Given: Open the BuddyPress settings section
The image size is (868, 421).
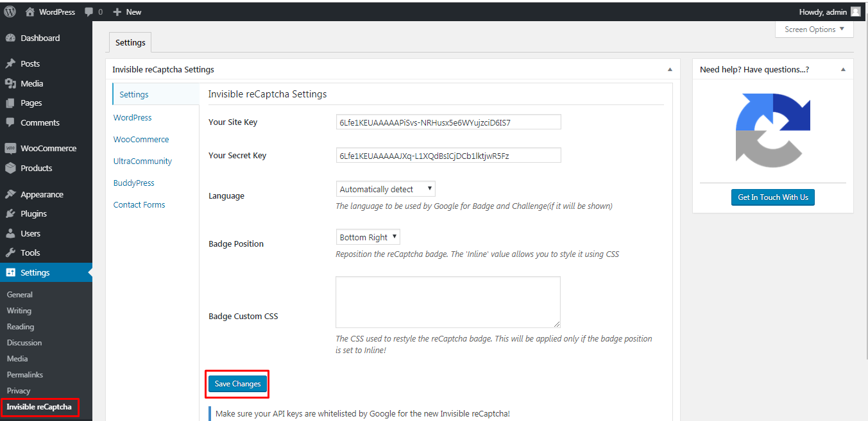Looking at the screenshot, I should click(x=134, y=183).
